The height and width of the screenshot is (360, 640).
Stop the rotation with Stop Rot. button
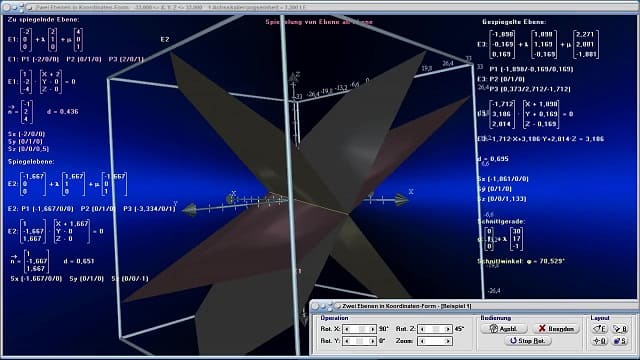[528, 340]
